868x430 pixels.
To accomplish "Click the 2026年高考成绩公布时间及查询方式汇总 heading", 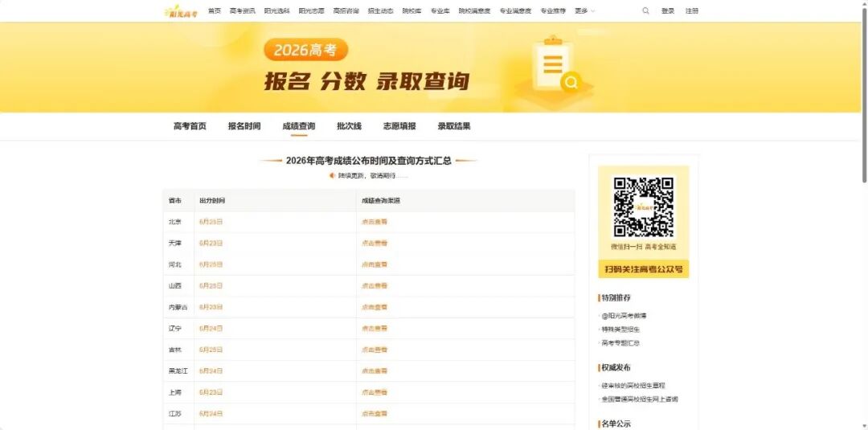I will 369,161.
